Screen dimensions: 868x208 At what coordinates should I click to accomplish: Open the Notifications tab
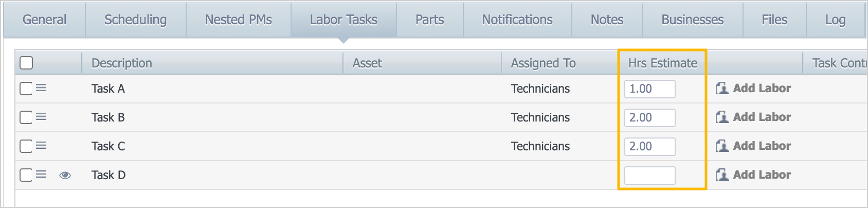click(517, 20)
